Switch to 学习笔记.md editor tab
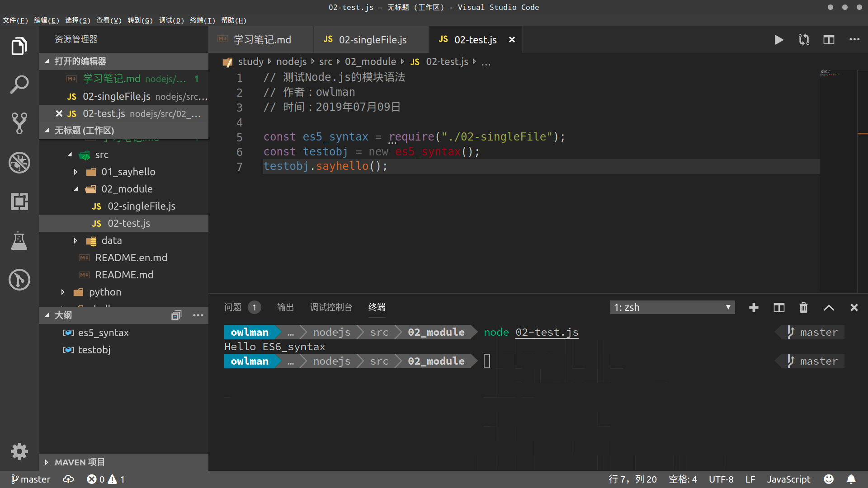 [261, 40]
